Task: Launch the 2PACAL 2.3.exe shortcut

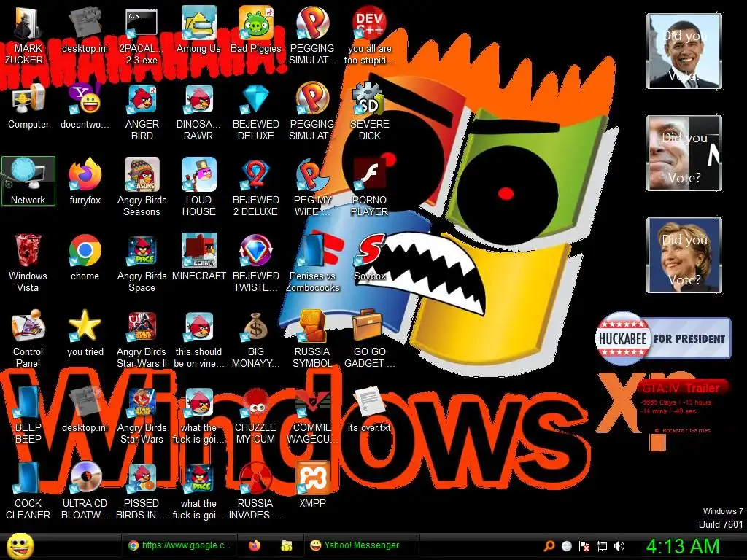Action: click(142, 36)
